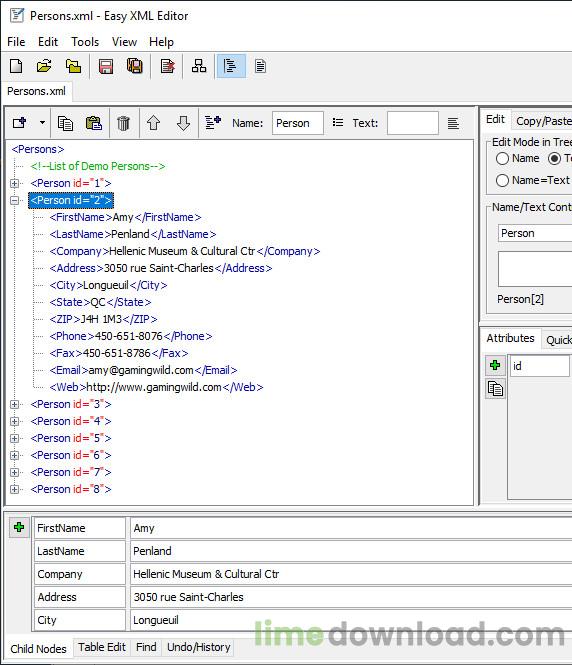Expand the Person id="7" node
The image size is (572, 665).
(x=14, y=472)
